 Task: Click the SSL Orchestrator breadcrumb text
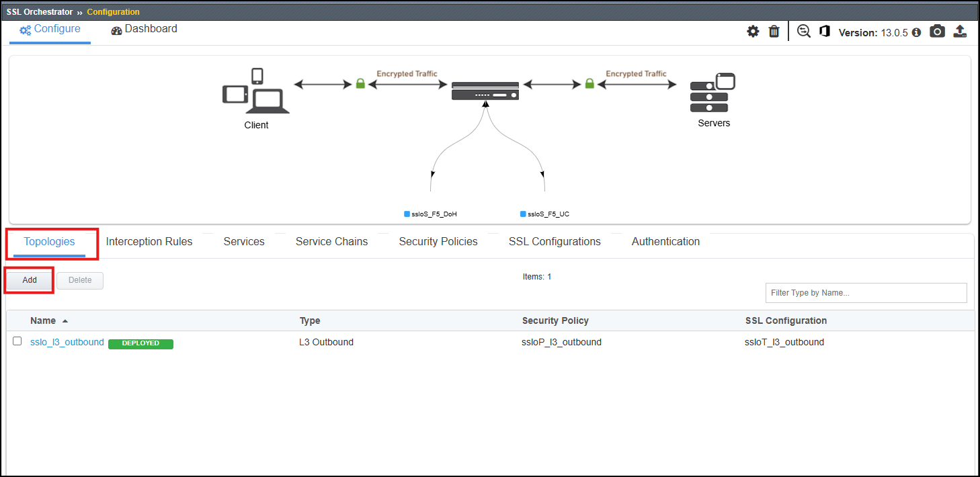pos(40,12)
